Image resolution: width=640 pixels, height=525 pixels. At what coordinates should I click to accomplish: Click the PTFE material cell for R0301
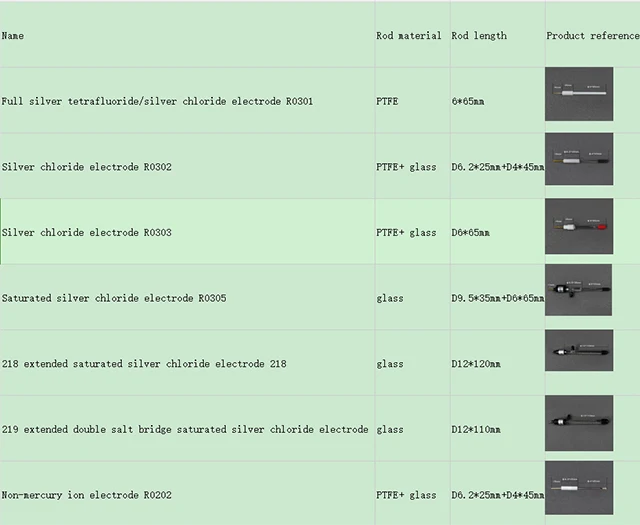(387, 101)
